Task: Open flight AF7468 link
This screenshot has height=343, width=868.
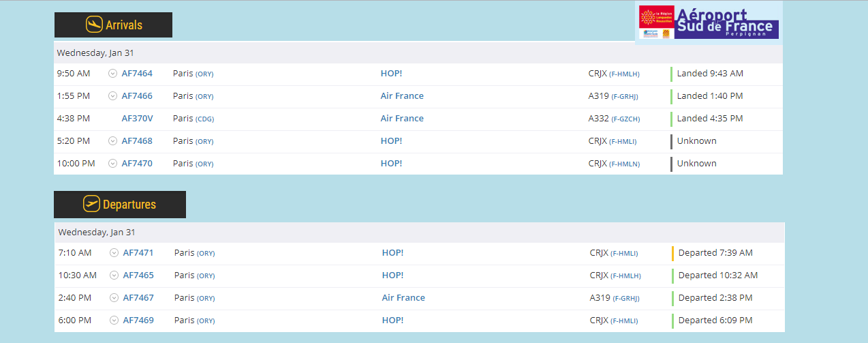Action: 137,141
